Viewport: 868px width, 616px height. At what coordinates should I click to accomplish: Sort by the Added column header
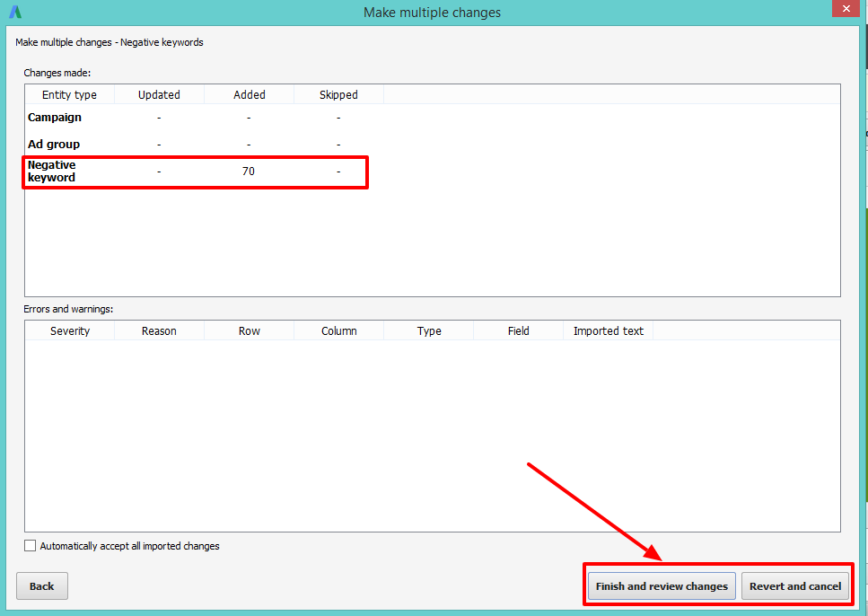[250, 94]
